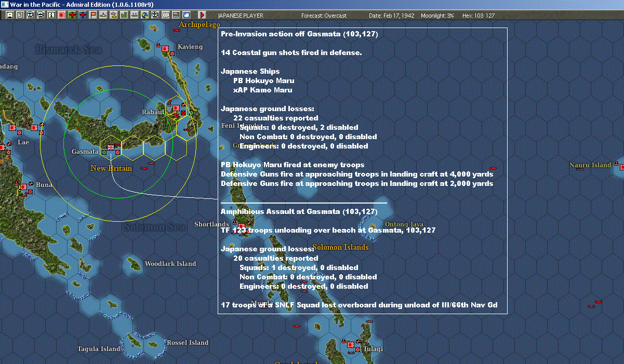Select red plane on green background icon
The height and width of the screenshot is (364, 624).
pos(72,16)
